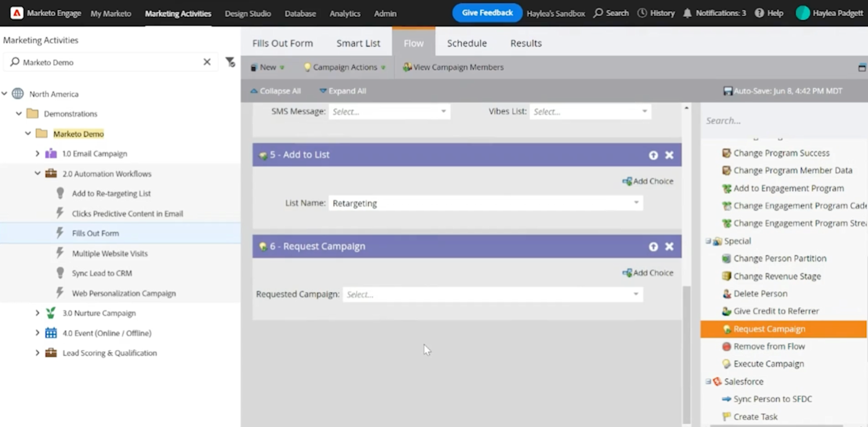Go to My Marketo
The width and height of the screenshot is (868, 427).
click(x=111, y=13)
